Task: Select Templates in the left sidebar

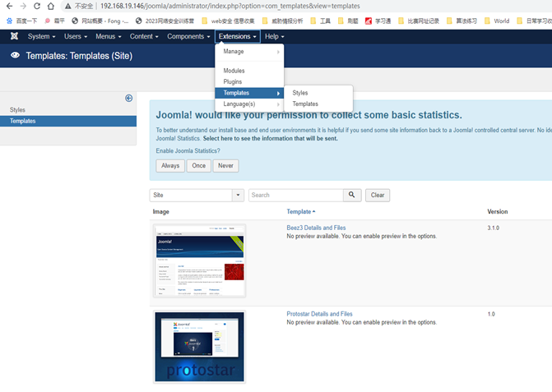Action: pos(68,121)
